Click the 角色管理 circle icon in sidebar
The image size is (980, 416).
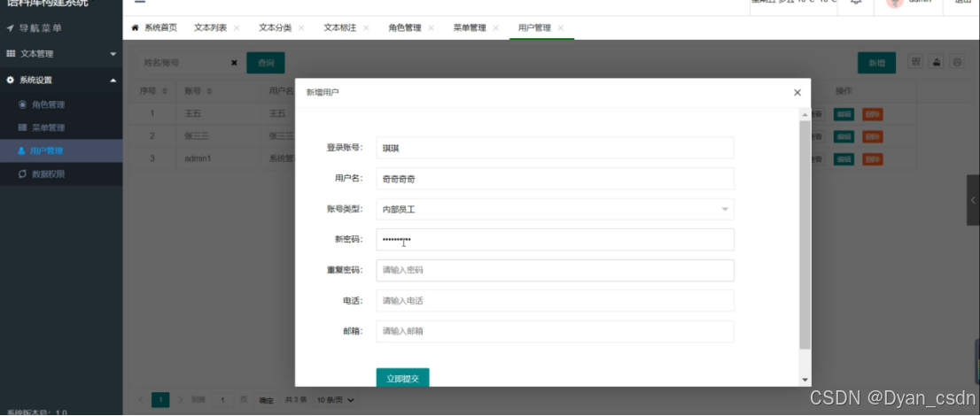coord(22,104)
